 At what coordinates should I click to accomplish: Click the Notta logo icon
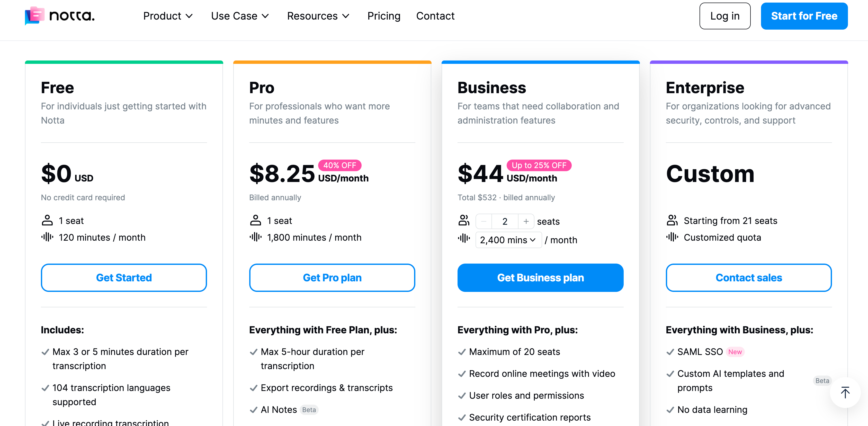pos(34,15)
